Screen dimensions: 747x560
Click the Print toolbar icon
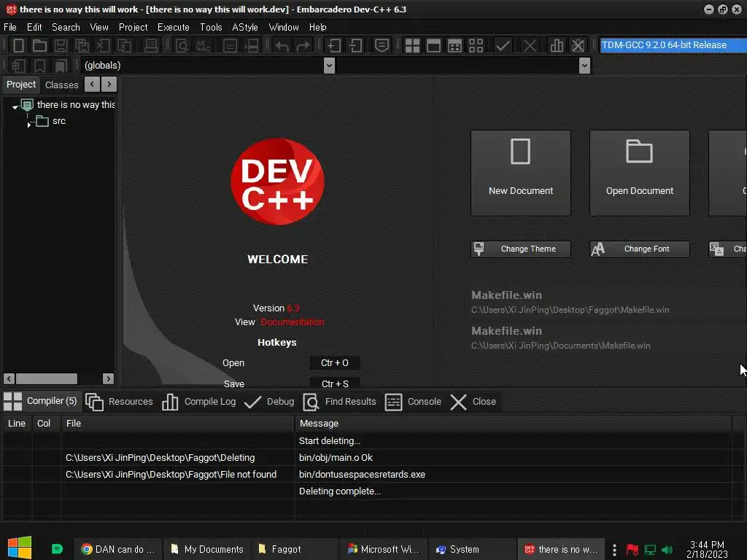151,46
